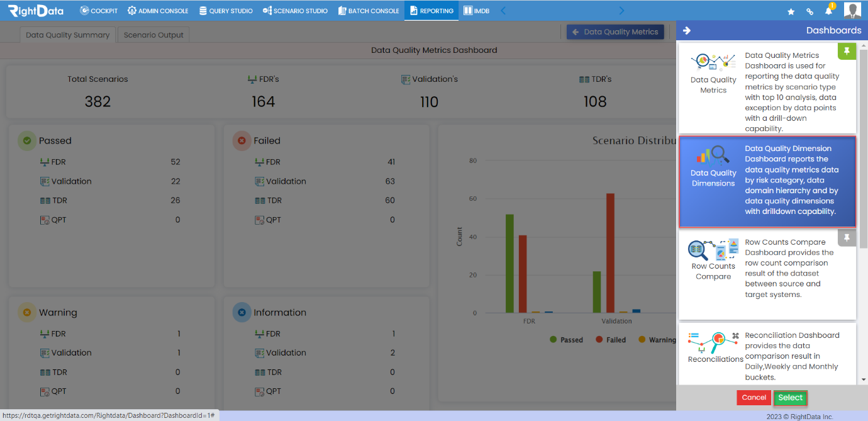868x421 pixels.
Task: Click the red Cancel button
Action: pyautogui.click(x=754, y=398)
